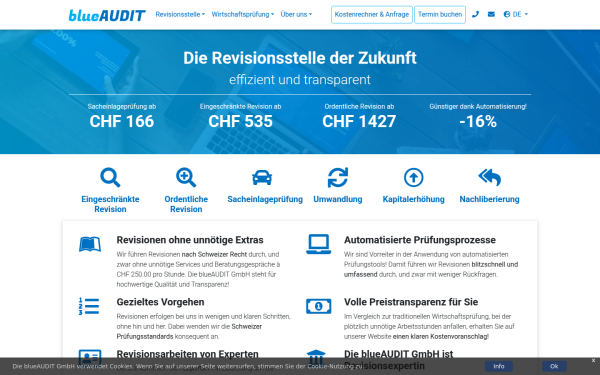Click the numbered list icon
Image resolution: width=600 pixels, height=375 pixels.
pos(89,306)
